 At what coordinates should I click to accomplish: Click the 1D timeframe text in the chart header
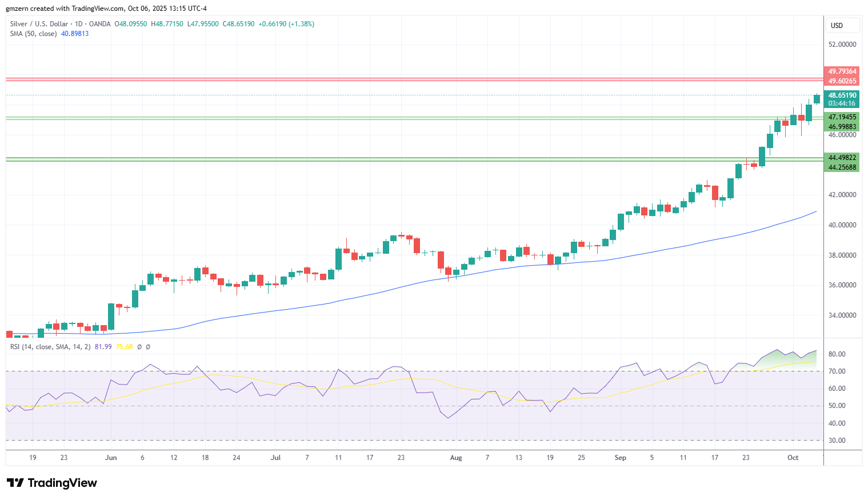79,24
